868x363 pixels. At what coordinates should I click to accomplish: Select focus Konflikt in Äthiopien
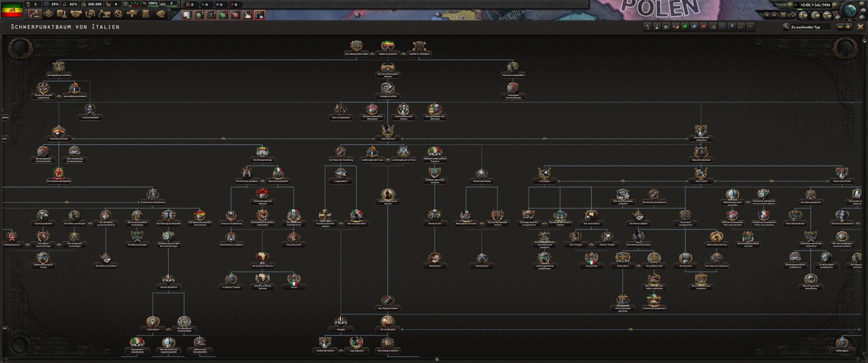tap(419, 48)
